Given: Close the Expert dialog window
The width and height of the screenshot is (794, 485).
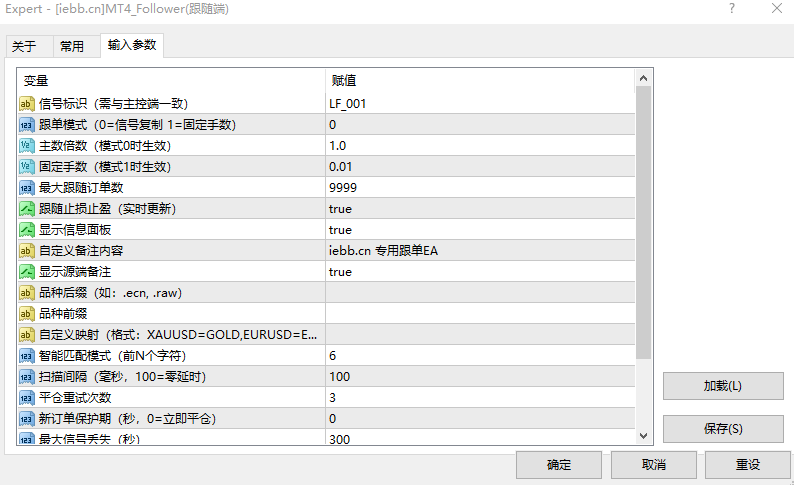Looking at the screenshot, I should (777, 9).
